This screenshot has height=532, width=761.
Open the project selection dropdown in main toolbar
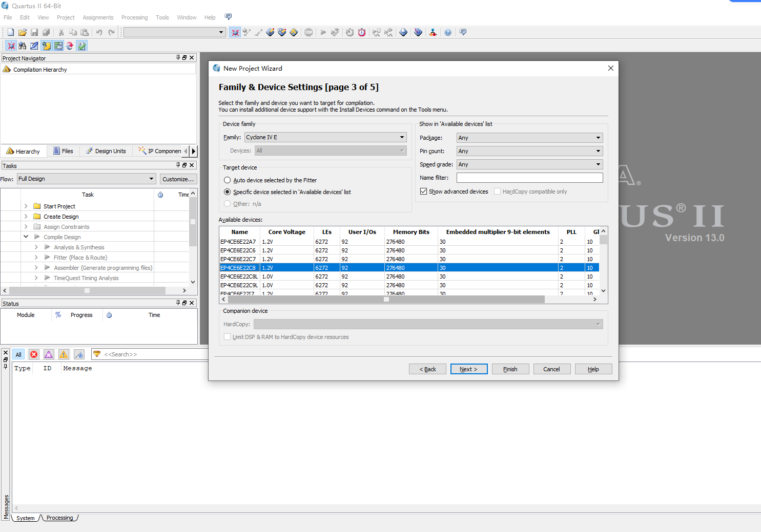click(x=174, y=32)
